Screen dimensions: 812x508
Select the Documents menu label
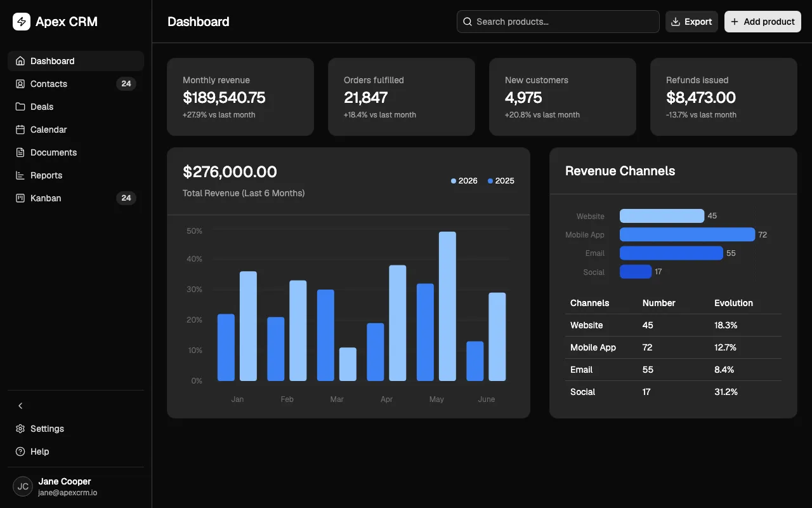click(53, 152)
